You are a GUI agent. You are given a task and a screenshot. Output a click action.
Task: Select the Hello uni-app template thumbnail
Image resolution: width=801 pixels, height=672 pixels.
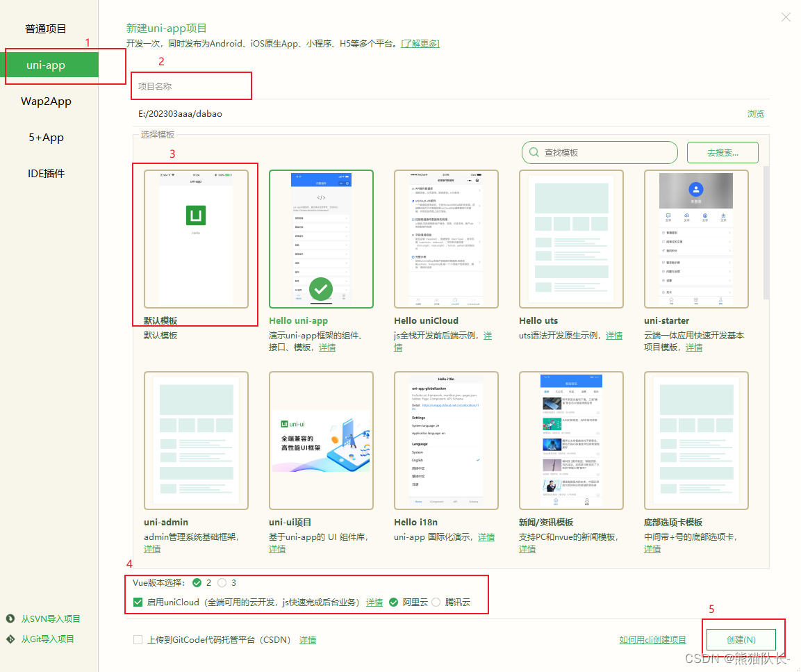(x=322, y=239)
